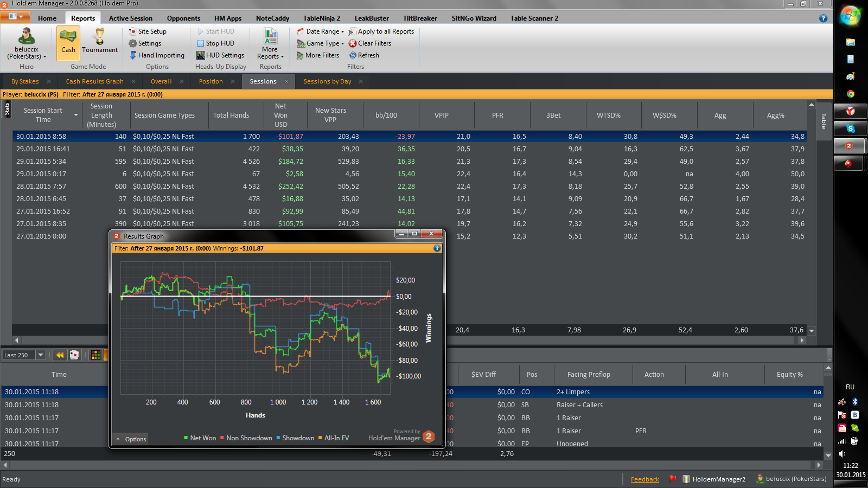Expand the vertical Table side panel

[824, 121]
